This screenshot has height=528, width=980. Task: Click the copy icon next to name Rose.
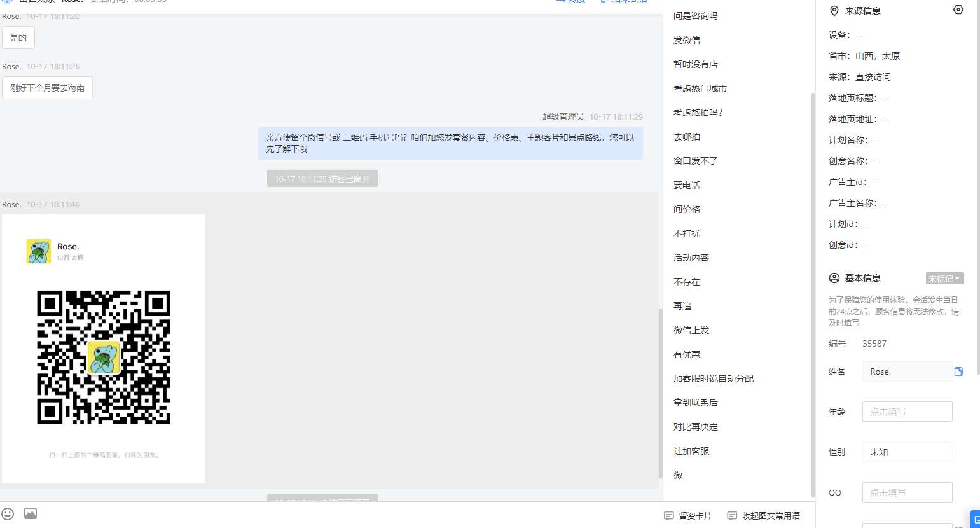(x=958, y=372)
